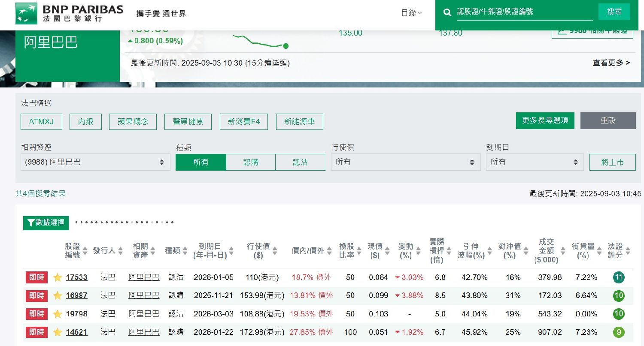Viewport: 644px width, 346px height.
Task: Select 認購 call warrant filter
Action: click(x=251, y=162)
